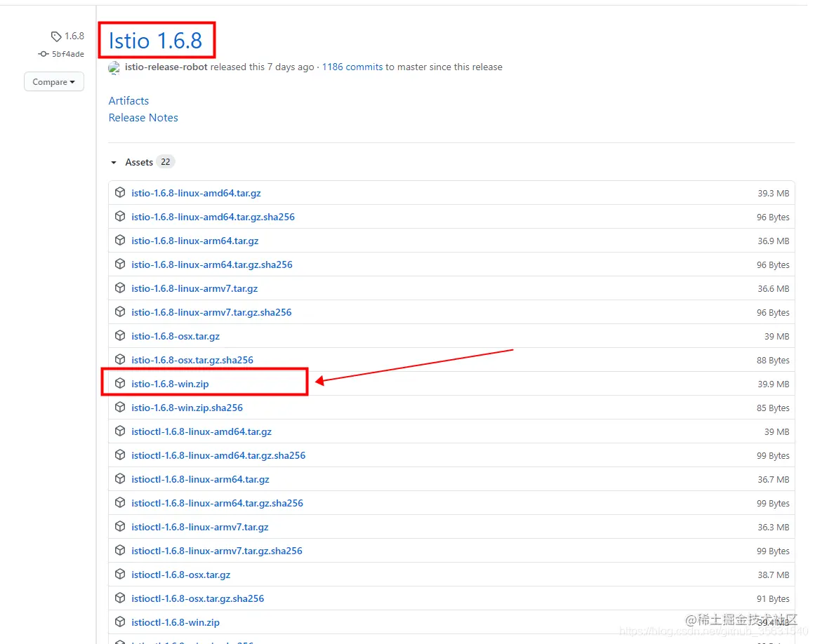Viewport: 815px width, 644px height.
Task: Download istioctl-1.6.8-osx.tar.gz.sha256 checksum
Action: coord(197,599)
